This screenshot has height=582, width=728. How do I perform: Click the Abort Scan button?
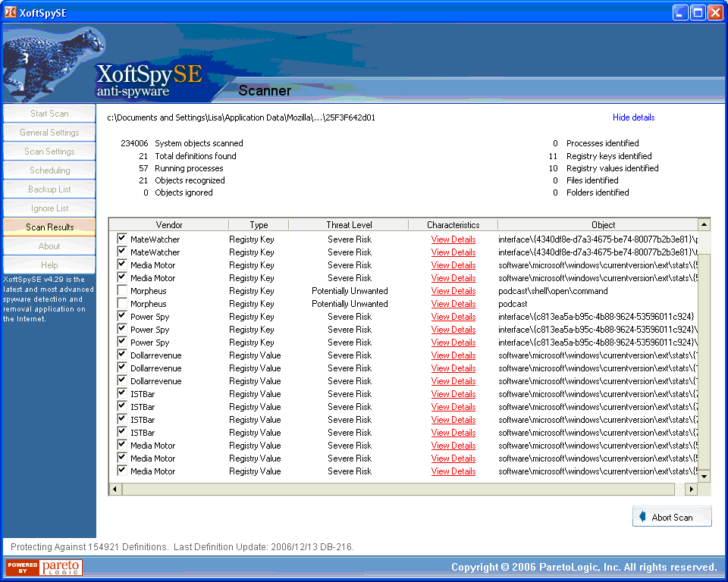pos(672,517)
